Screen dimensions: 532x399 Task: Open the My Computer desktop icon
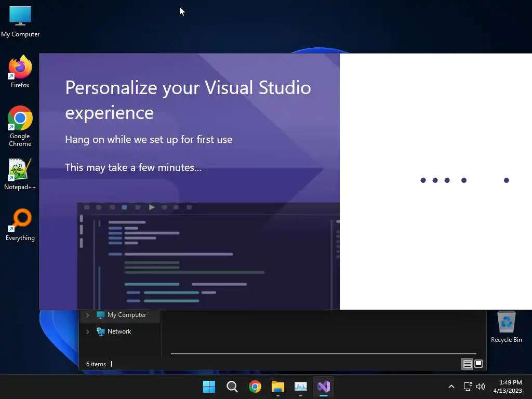tap(20, 21)
